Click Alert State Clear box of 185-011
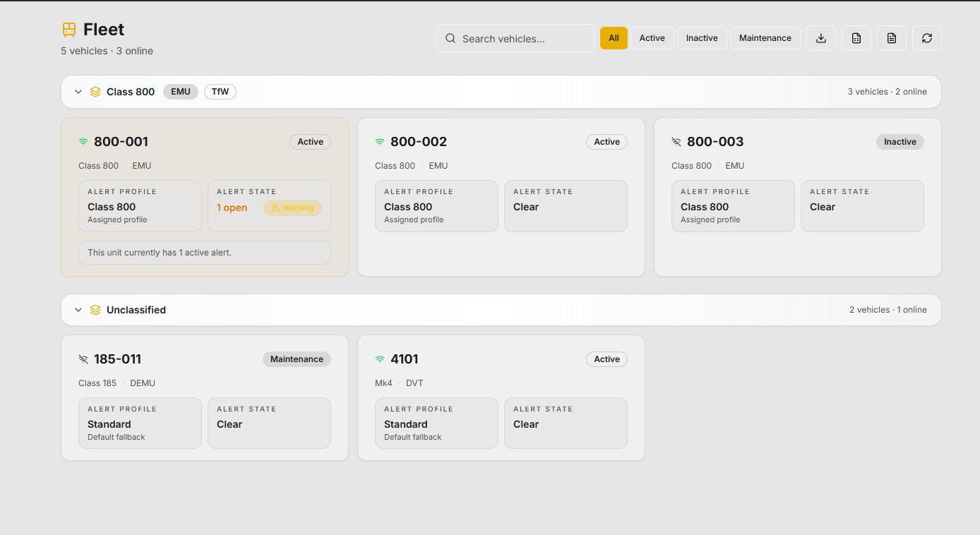This screenshot has height=535, width=980. click(269, 423)
